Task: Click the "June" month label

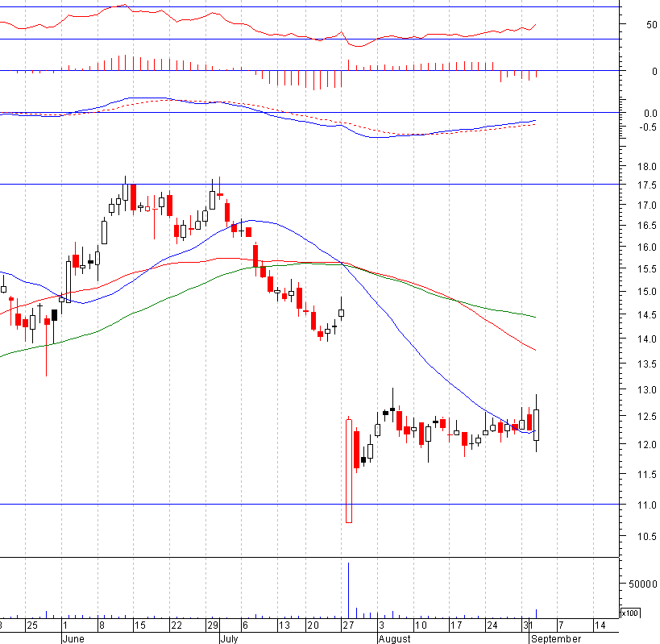Action: (73, 638)
